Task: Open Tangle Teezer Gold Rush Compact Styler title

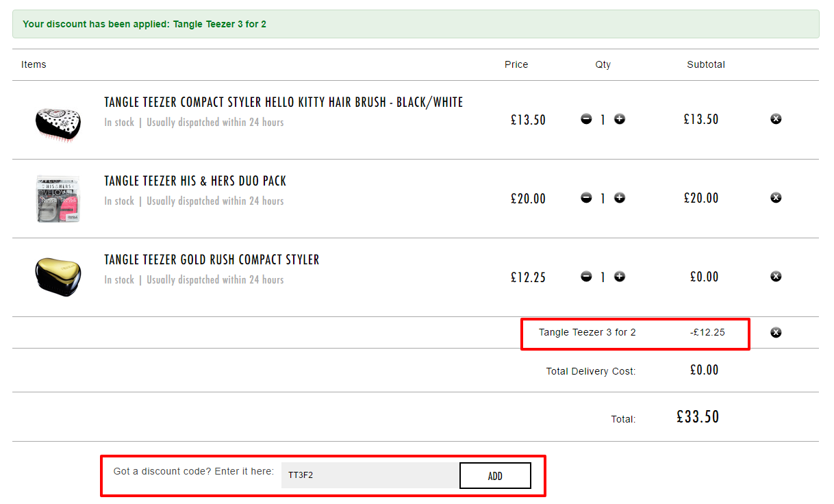Action: pyautogui.click(x=212, y=260)
